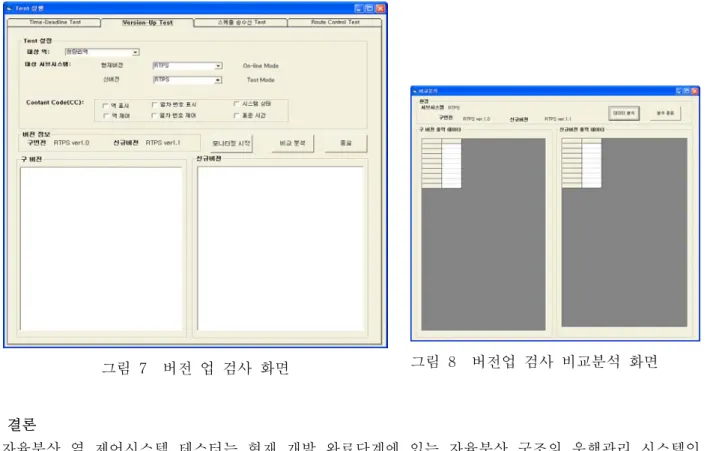
Task: Maximize the Test 실행 window
Action: 369,8
